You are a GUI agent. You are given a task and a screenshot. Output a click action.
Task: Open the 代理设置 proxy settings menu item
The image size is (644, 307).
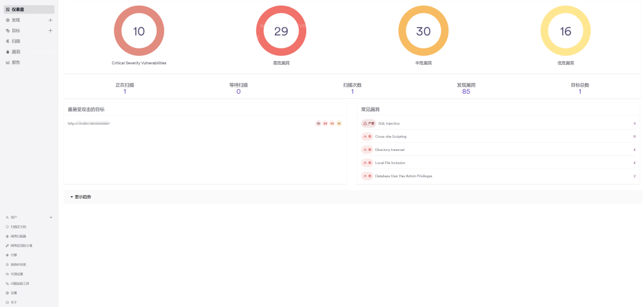(17, 274)
